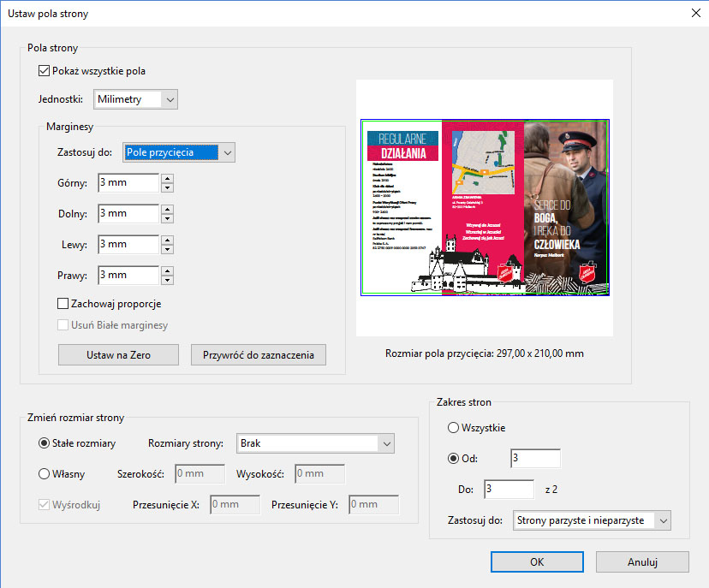This screenshot has width=709, height=588.
Task: Choose the Wszystkie page range option
Action: coord(454,427)
